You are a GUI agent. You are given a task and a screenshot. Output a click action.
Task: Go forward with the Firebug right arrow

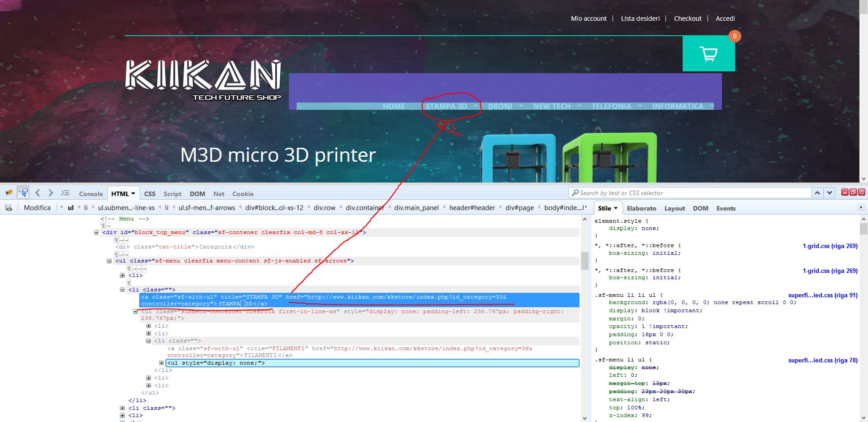51,193
